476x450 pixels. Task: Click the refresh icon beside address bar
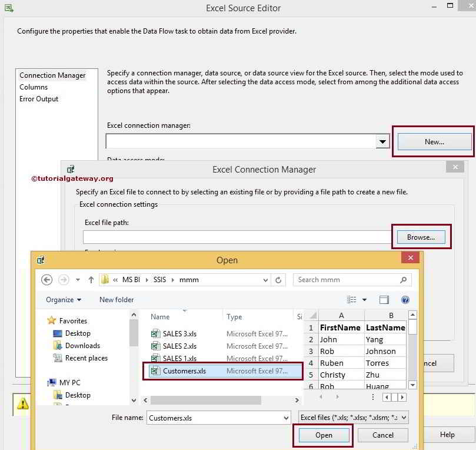278,280
